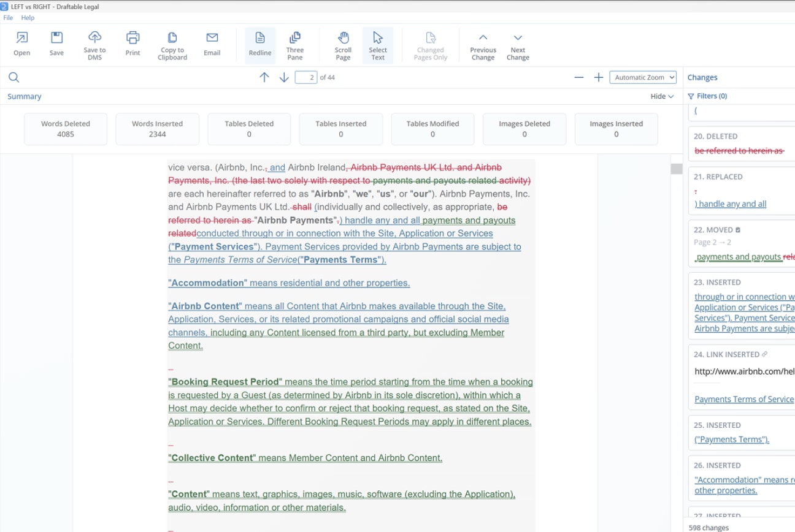Switch to Three Pane view
This screenshot has width=795, height=532.
(x=295, y=45)
